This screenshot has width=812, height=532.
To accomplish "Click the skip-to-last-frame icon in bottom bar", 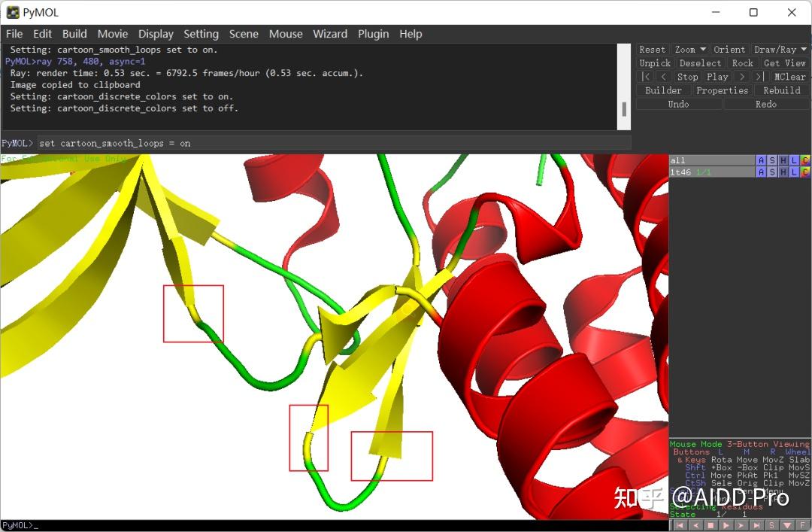I will click(756, 525).
